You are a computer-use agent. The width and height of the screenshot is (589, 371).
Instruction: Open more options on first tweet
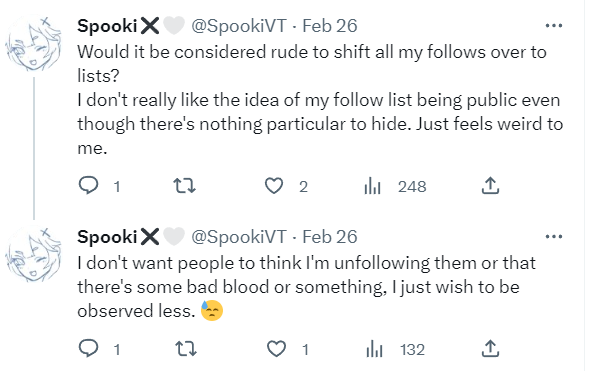(x=554, y=26)
